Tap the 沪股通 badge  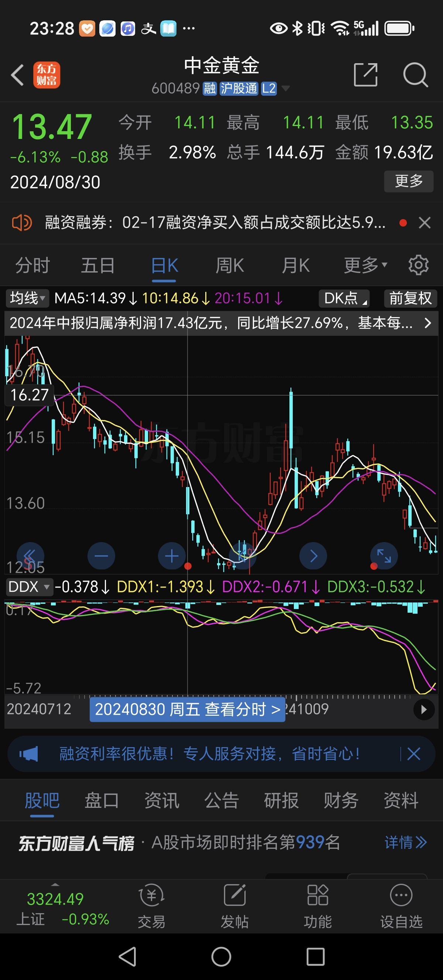(x=239, y=89)
